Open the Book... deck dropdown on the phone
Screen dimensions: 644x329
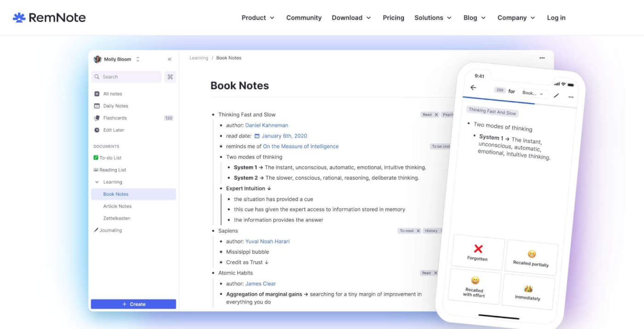(533, 93)
